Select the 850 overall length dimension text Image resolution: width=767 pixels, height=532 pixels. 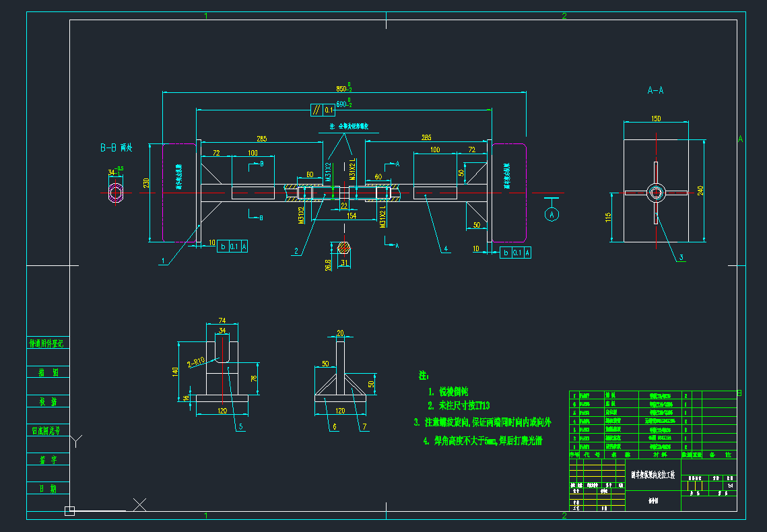[x=343, y=88]
